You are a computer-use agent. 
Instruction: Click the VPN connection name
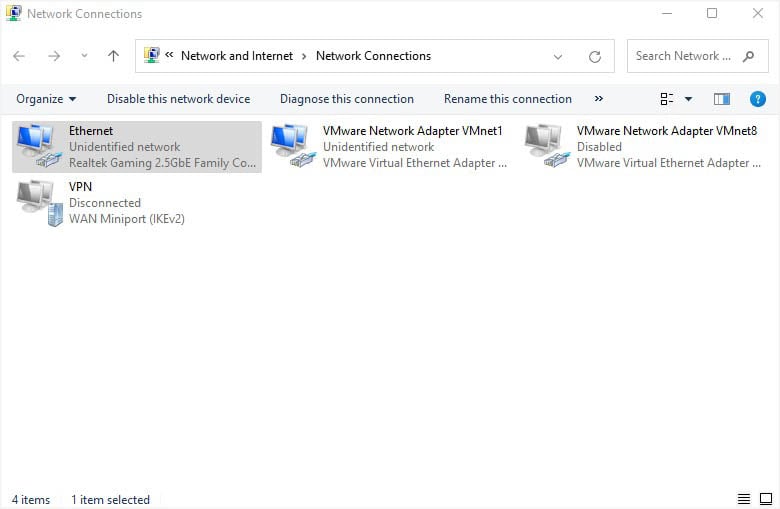point(81,187)
